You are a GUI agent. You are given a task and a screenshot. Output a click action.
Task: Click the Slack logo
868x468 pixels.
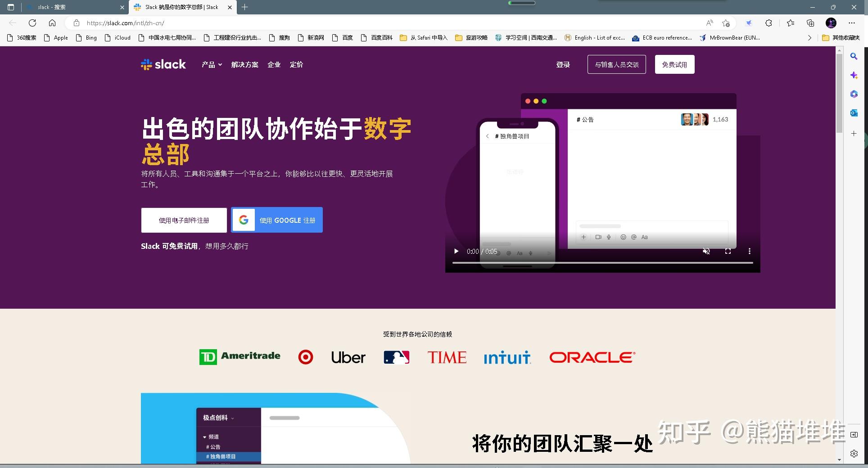pos(163,64)
